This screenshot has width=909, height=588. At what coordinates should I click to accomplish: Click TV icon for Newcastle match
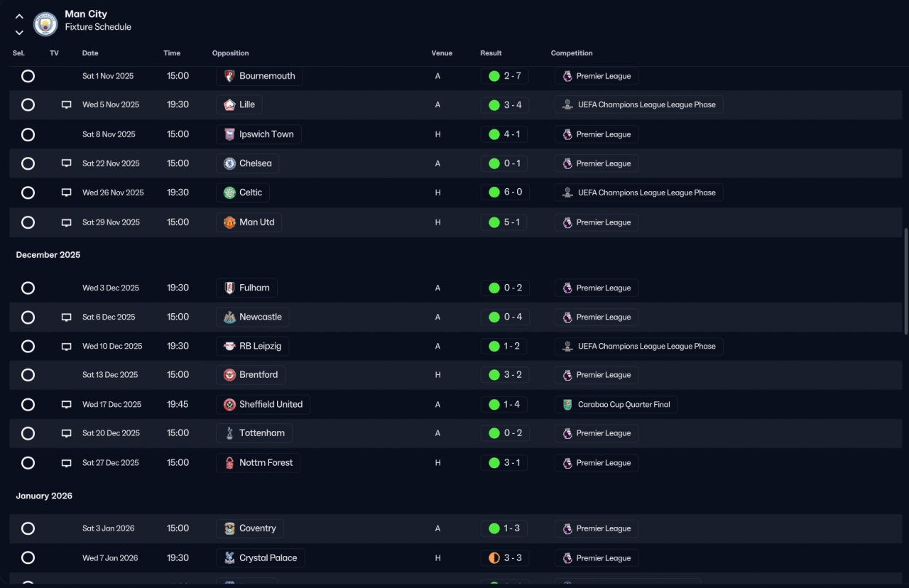tap(67, 317)
